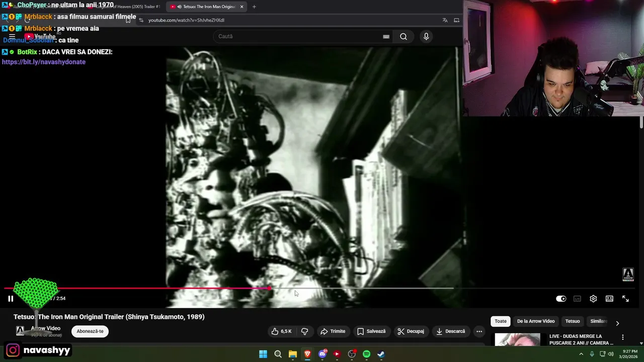Open Windows taskbar search

(x=278, y=354)
